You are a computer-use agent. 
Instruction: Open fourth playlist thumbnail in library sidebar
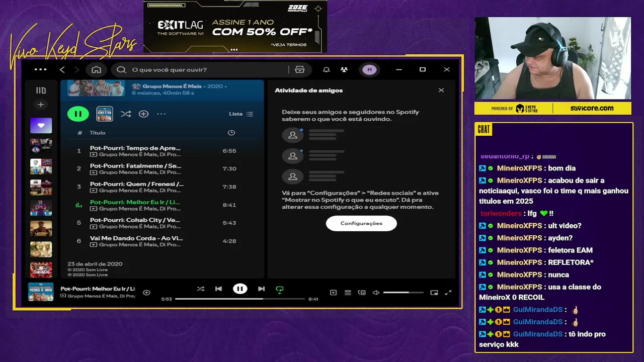point(41,187)
